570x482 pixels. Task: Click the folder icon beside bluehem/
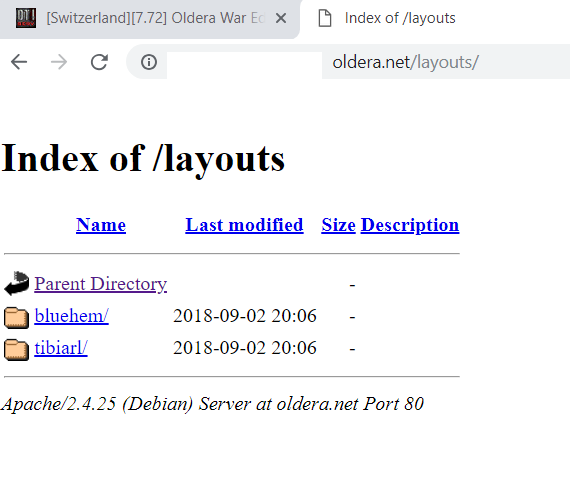pos(16,317)
